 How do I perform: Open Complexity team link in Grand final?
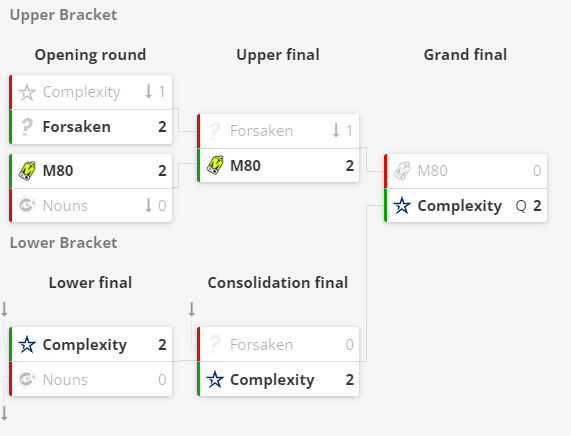(460, 206)
